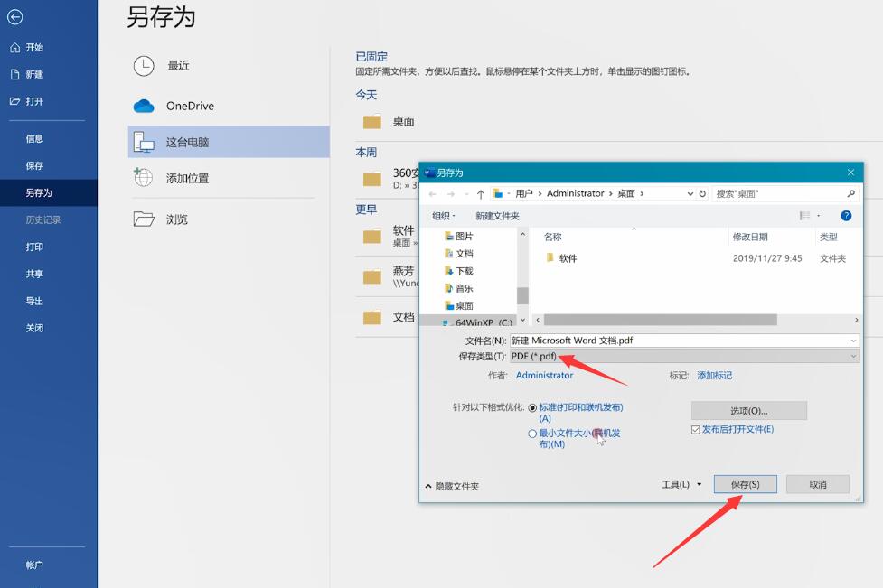Click the 添加标记 link
883x588 pixels.
click(x=715, y=376)
